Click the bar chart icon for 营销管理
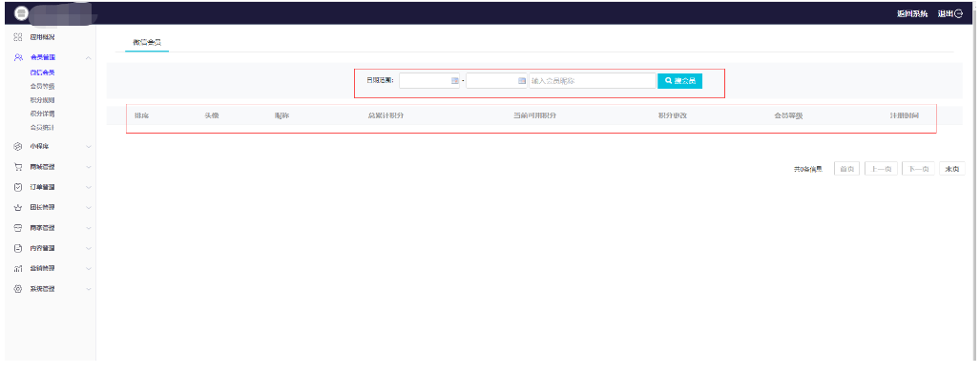Image resolution: width=980 pixels, height=374 pixels. point(18,268)
